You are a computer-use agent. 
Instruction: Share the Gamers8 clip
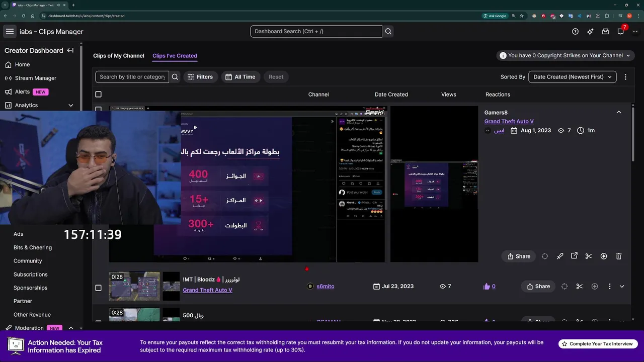tap(519, 256)
